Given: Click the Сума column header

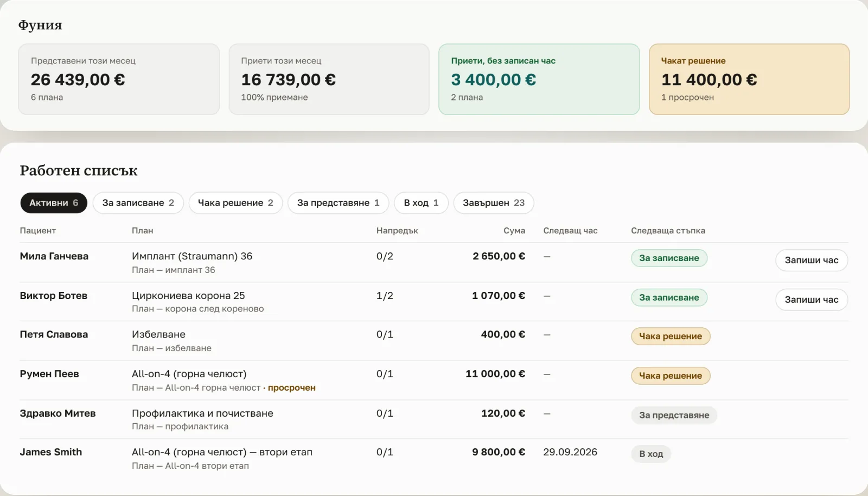Looking at the screenshot, I should [x=514, y=231].
